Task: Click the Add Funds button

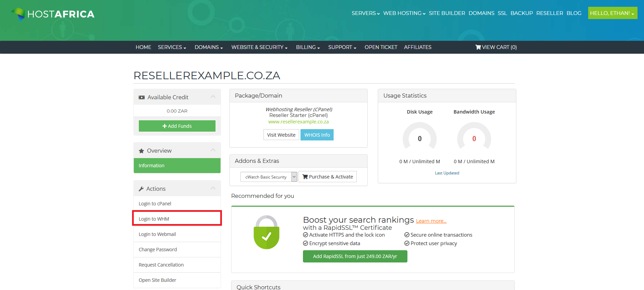Action: 177,126
